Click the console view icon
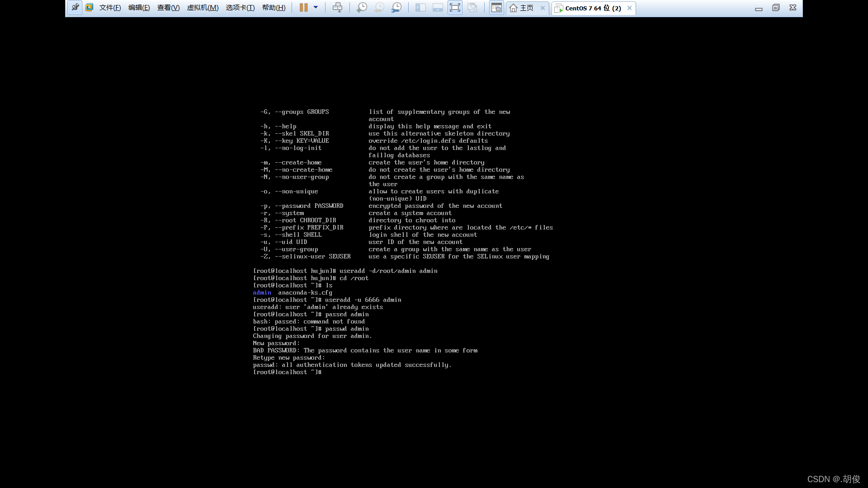The height and width of the screenshot is (488, 868). [x=496, y=7]
